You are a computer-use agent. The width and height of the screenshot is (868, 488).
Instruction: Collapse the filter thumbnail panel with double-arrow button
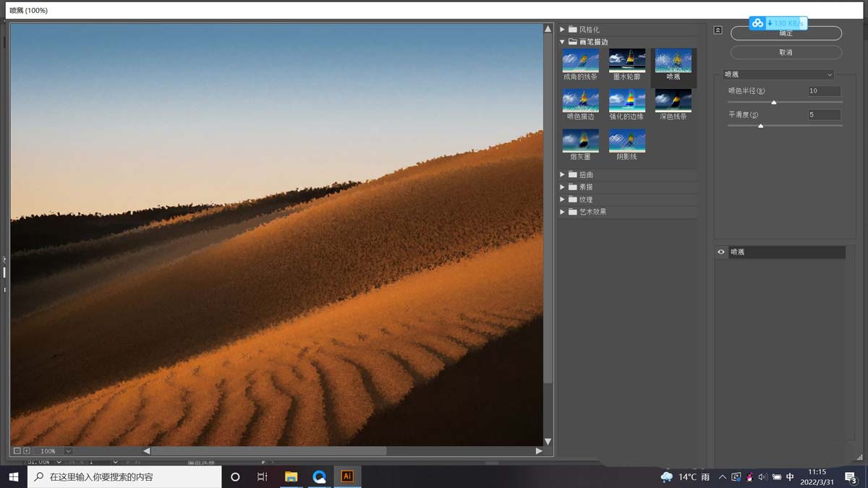click(718, 30)
